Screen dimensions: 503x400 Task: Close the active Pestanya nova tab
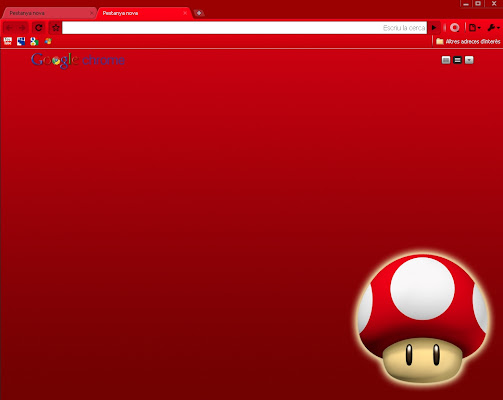(185, 13)
